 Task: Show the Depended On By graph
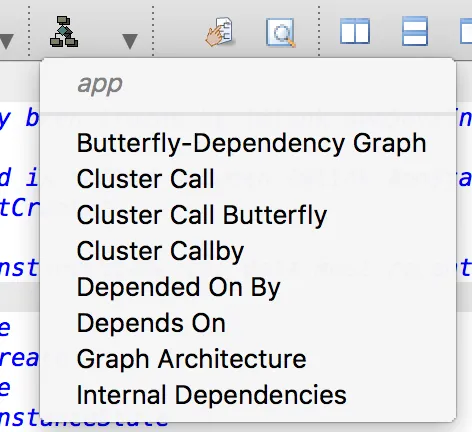(x=179, y=287)
